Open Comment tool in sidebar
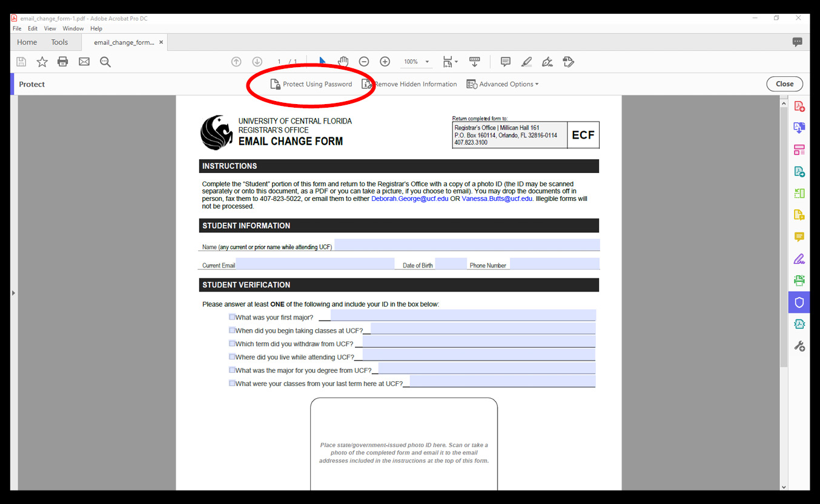The height and width of the screenshot is (504, 820). coord(799,237)
